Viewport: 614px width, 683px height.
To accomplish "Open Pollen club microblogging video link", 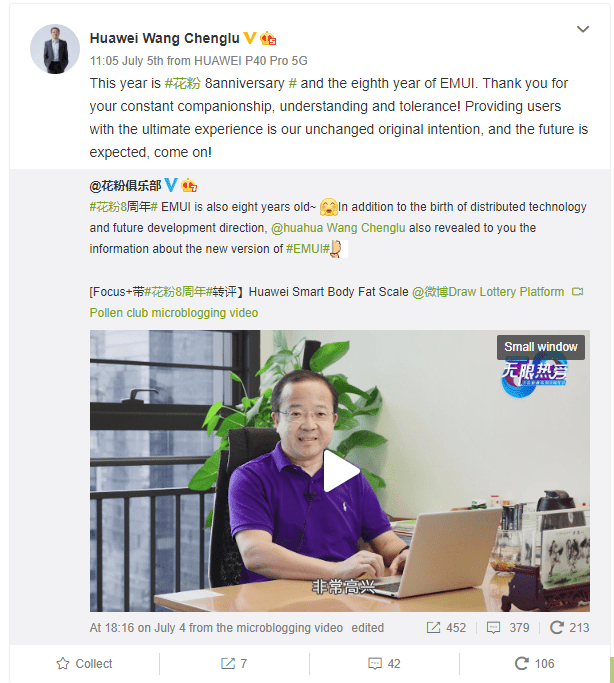I will (174, 313).
